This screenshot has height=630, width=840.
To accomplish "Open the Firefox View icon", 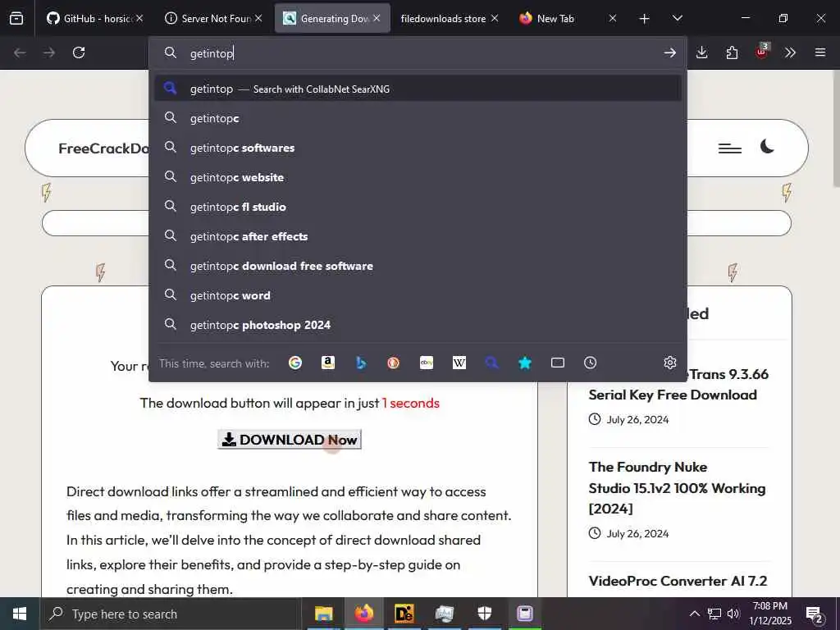I will click(16, 18).
